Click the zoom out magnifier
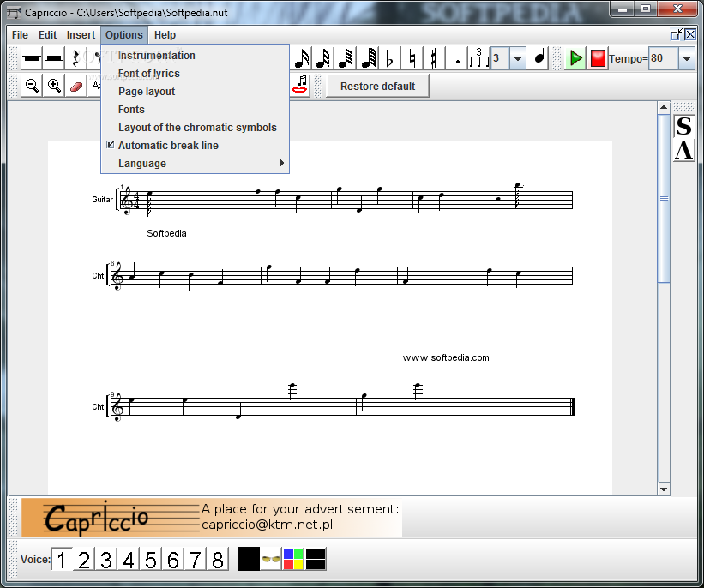The image size is (704, 588). (32, 86)
